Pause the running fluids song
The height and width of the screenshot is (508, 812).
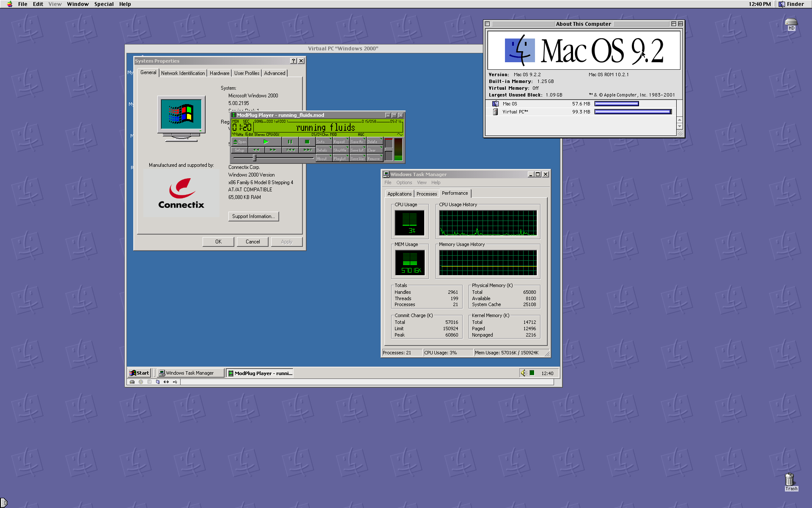(x=290, y=142)
